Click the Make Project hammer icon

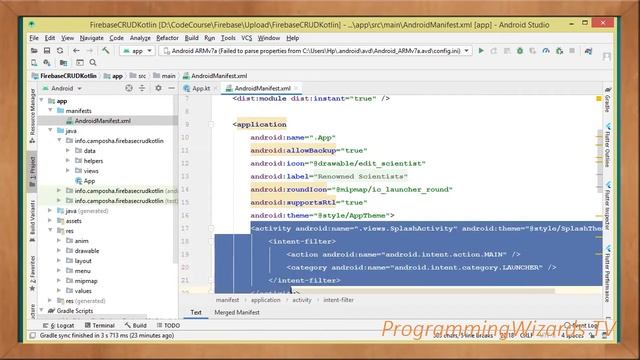click(106, 51)
